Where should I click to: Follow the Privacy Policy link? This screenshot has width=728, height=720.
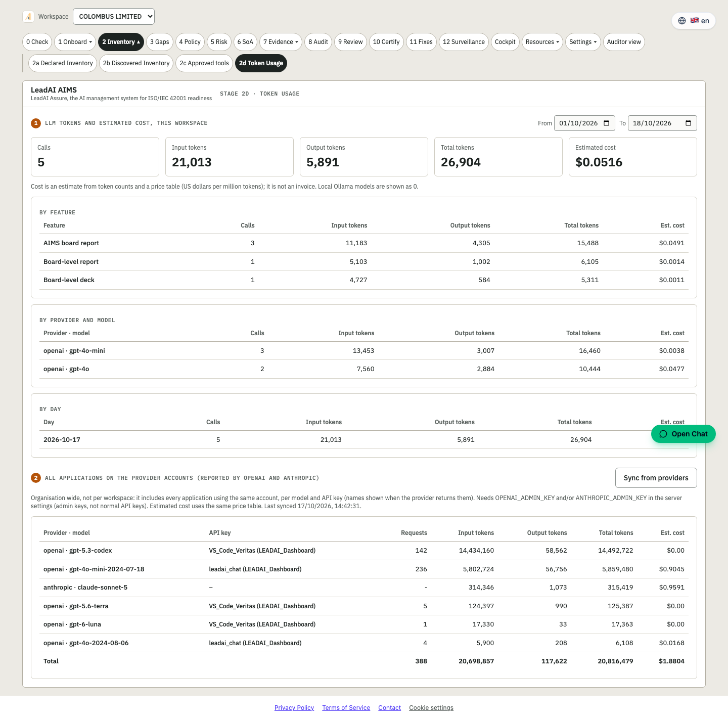pyautogui.click(x=294, y=708)
